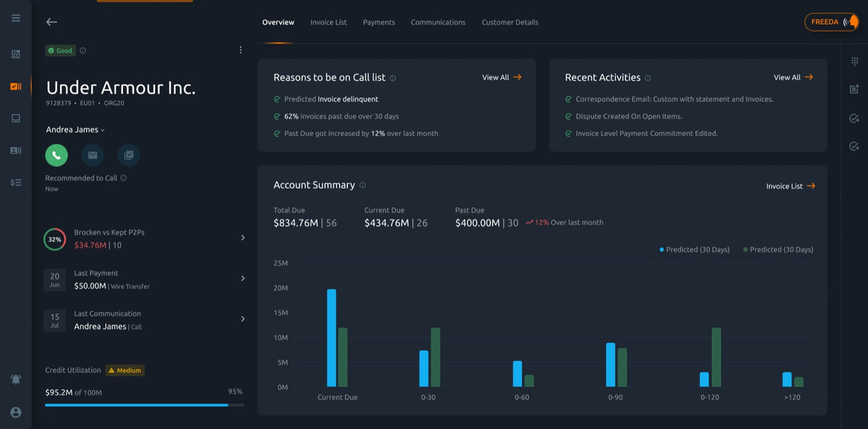
Task: Open the lower task check icon in right rail
Action: 854,146
